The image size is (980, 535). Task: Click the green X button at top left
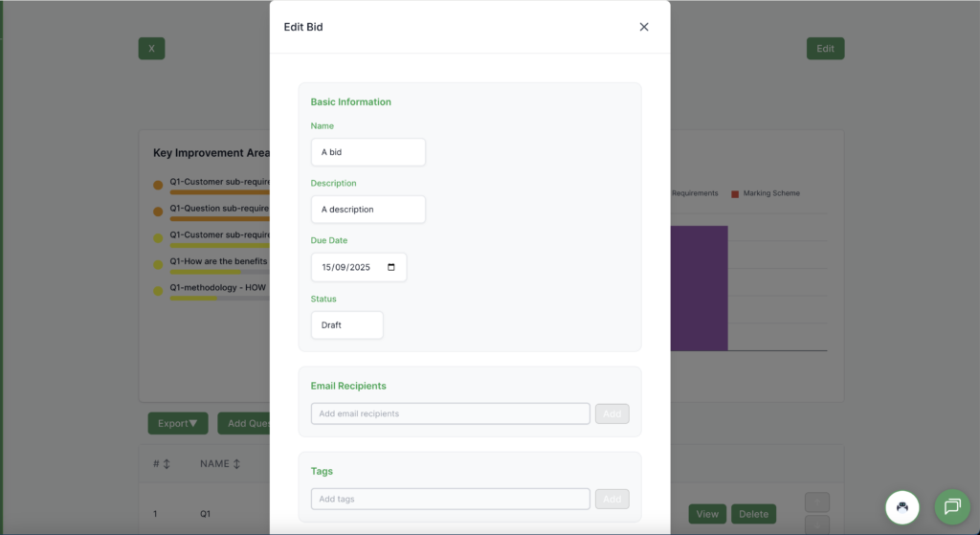(151, 49)
